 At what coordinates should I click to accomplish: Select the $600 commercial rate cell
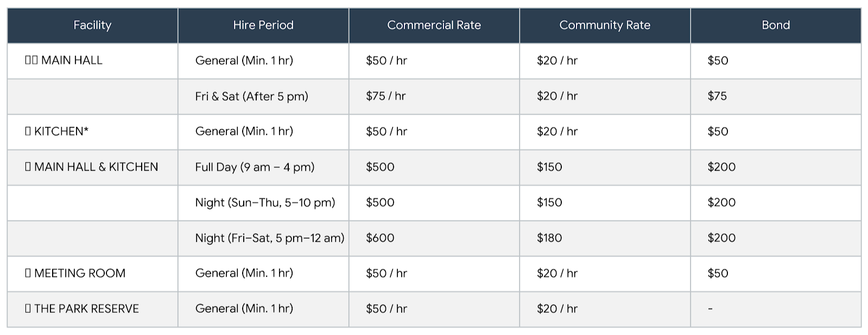tap(380, 238)
